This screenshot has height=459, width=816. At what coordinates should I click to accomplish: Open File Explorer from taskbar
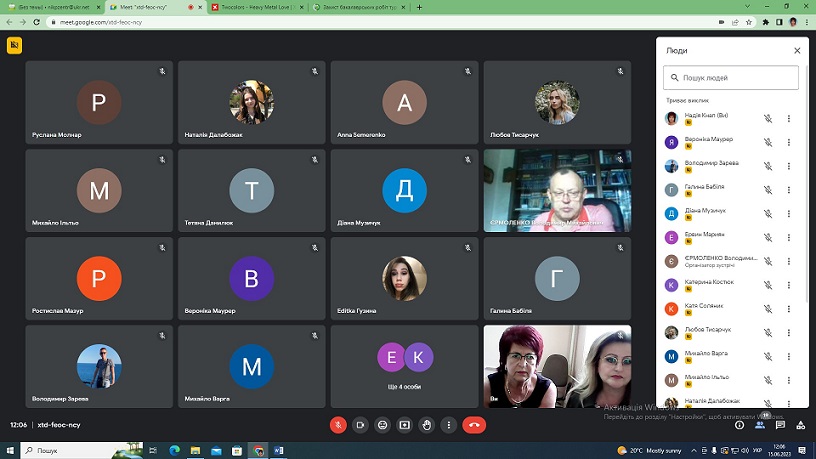coord(195,450)
